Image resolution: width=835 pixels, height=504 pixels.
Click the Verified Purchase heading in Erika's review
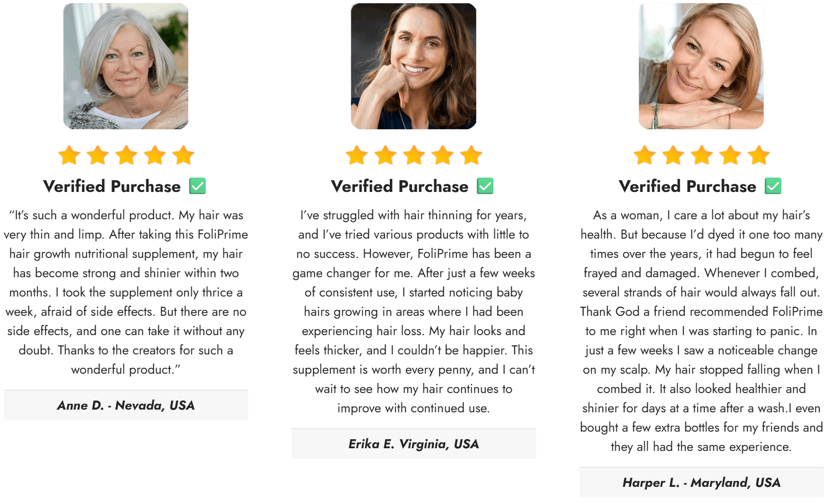pos(400,187)
